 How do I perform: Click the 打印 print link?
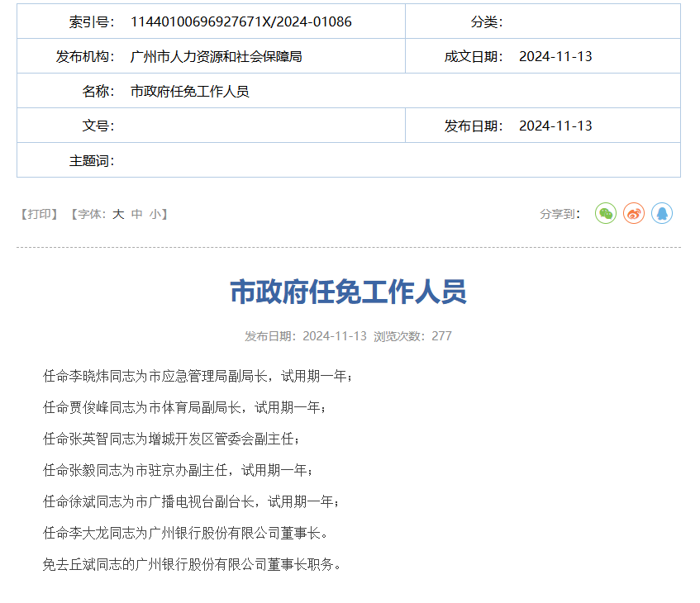[x=39, y=214]
